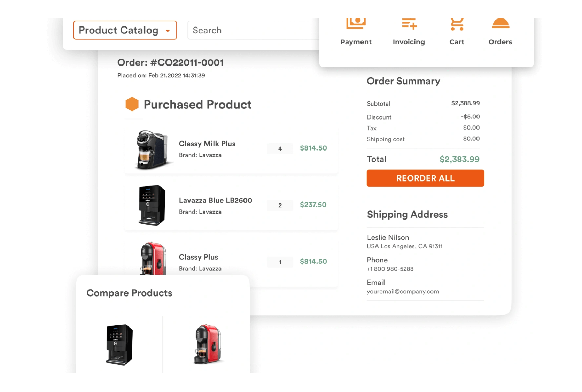Click quantity 2 for Lavazza Blue LB2600
Screen dimensions: 582x392
[x=280, y=206]
